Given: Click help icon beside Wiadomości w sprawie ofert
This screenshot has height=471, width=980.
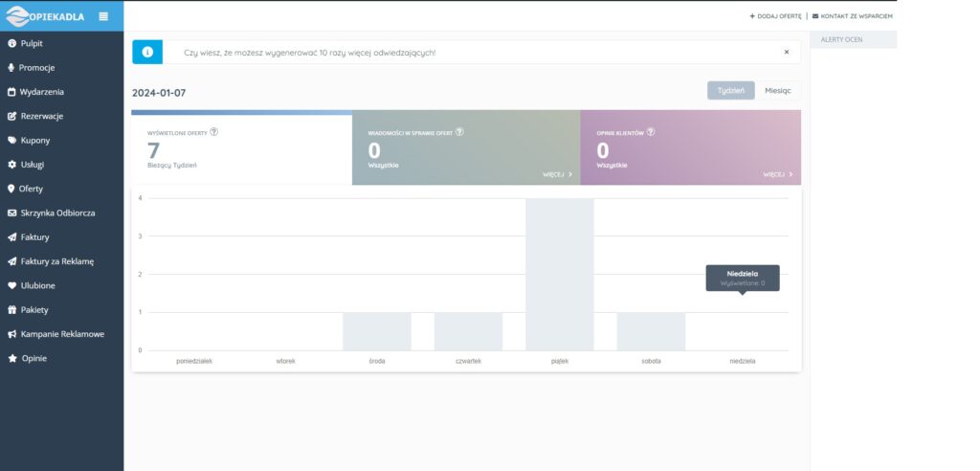Looking at the screenshot, I should pyautogui.click(x=460, y=132).
